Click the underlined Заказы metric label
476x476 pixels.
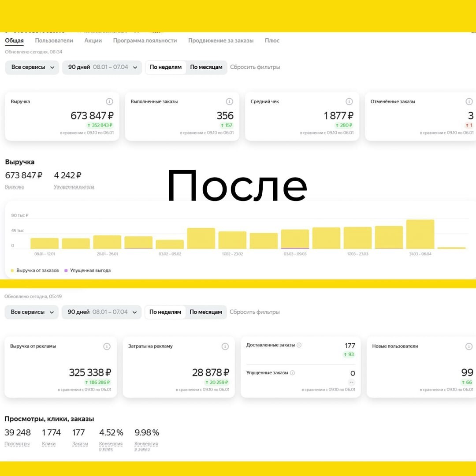pos(80,444)
